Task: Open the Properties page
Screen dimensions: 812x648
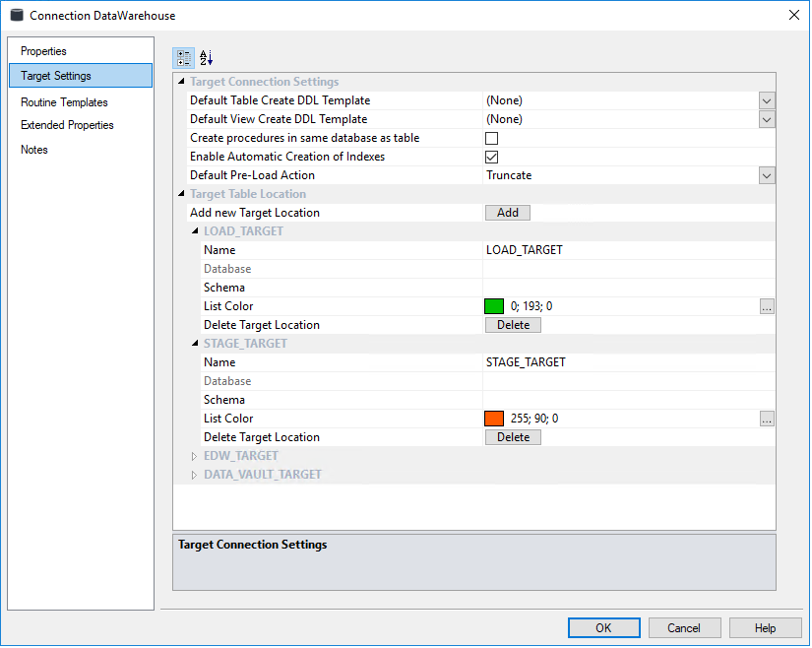Action: tap(43, 51)
